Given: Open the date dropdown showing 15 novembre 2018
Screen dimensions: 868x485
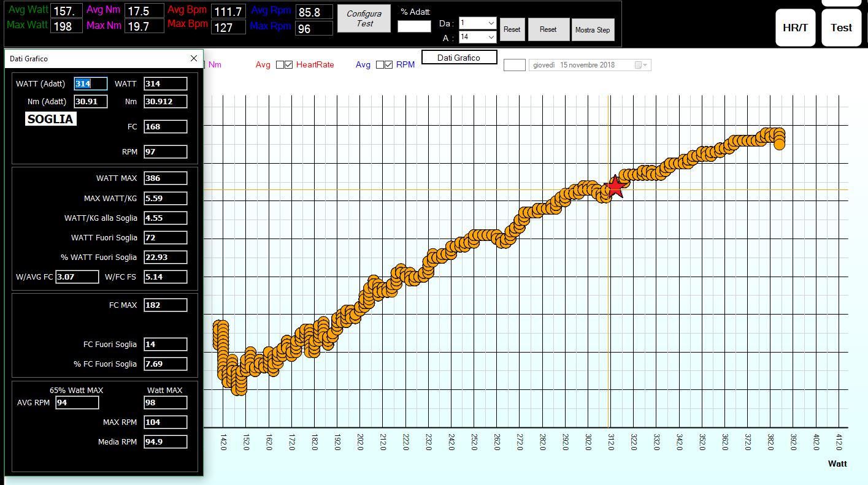Looking at the screenshot, I should click(645, 65).
